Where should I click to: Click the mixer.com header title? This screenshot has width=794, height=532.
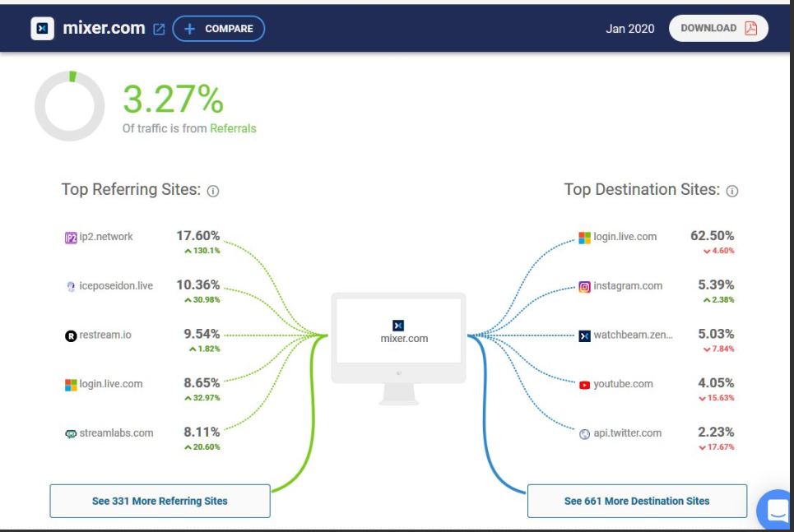(104, 28)
